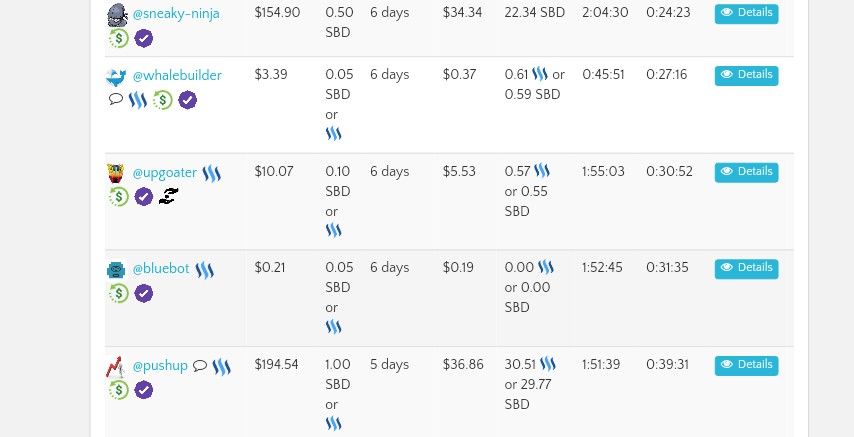View Details for the bluebot row
This screenshot has height=437, width=854.
point(746,268)
